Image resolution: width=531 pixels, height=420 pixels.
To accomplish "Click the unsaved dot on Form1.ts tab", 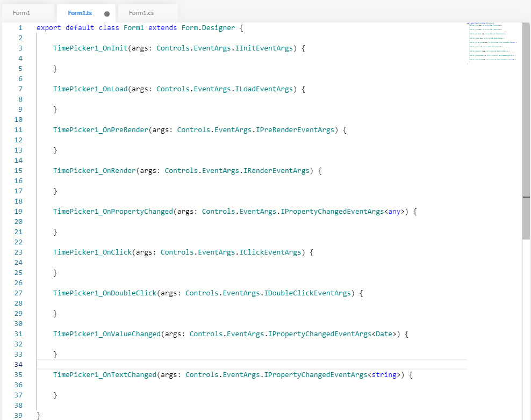I will (x=106, y=13).
